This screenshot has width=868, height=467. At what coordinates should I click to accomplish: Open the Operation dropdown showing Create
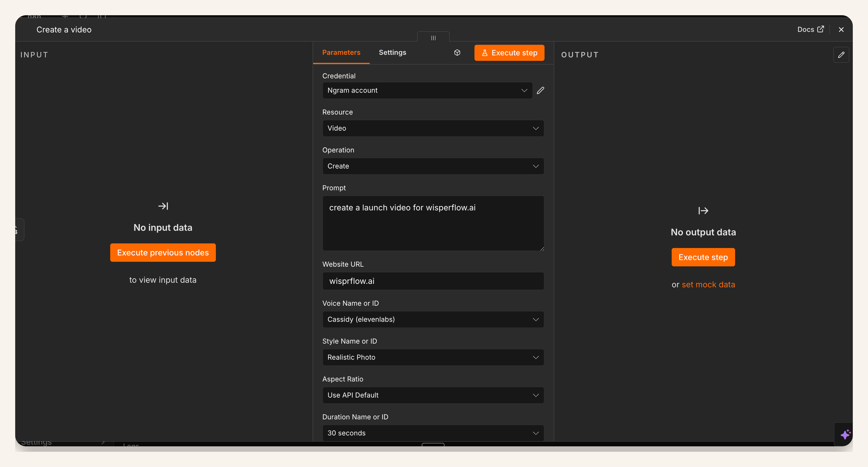pos(433,166)
